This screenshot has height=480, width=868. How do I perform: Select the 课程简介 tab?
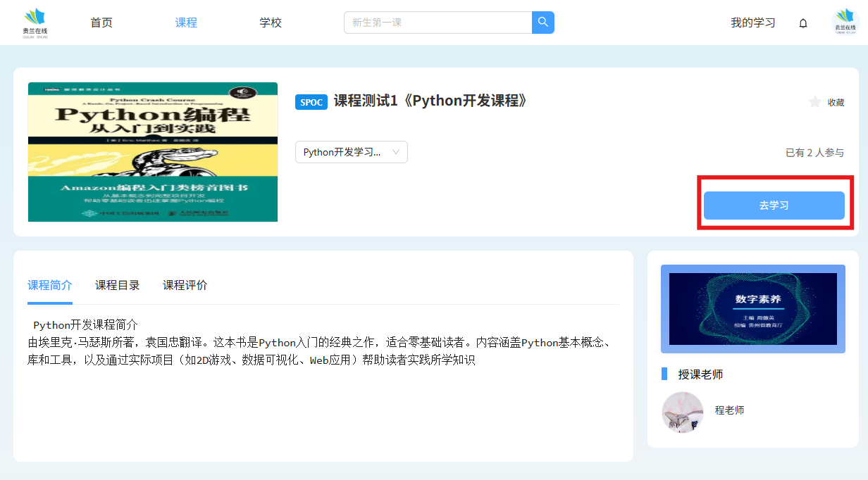[50, 285]
